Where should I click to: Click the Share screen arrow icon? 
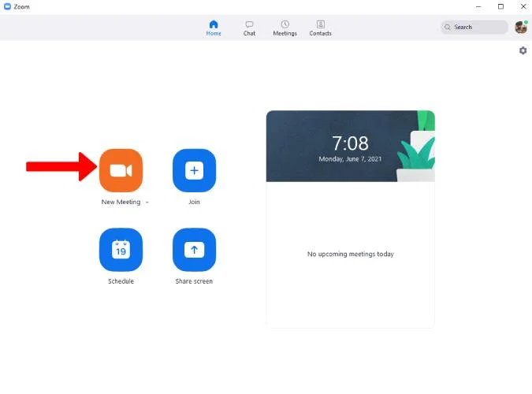pos(194,250)
